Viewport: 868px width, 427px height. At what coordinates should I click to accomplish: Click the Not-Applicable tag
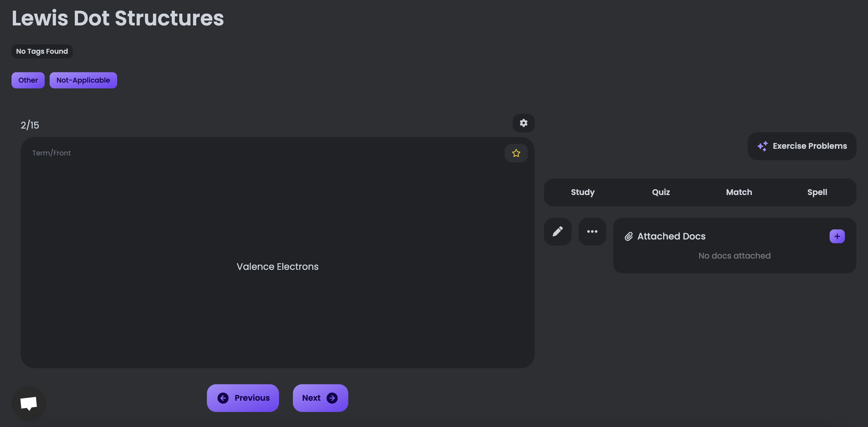tap(83, 80)
